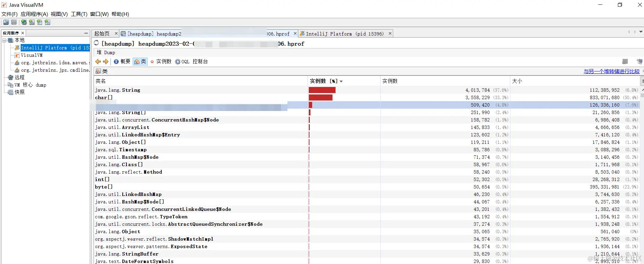This screenshot has width=644, height=264.
Task: Close the IntelliJ Platform (pid 15396) tab
Action: pos(390,34)
